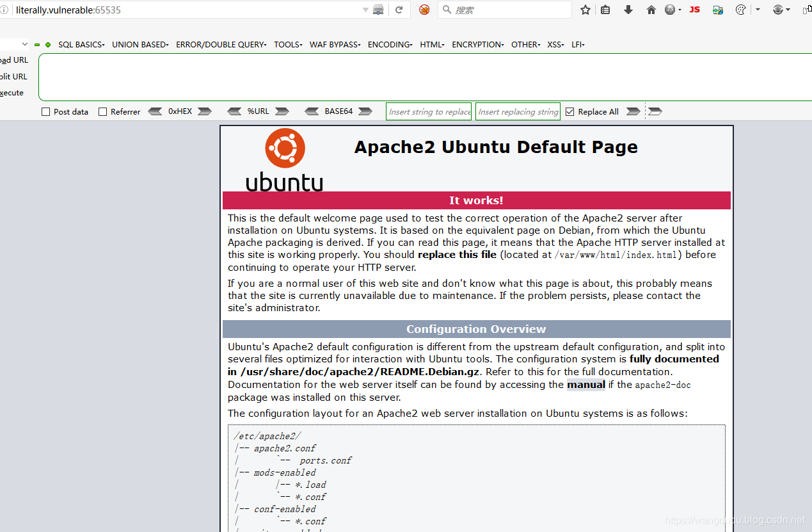The image size is (812, 532).
Task: Click the red JS toolbar icon
Action: point(695,10)
